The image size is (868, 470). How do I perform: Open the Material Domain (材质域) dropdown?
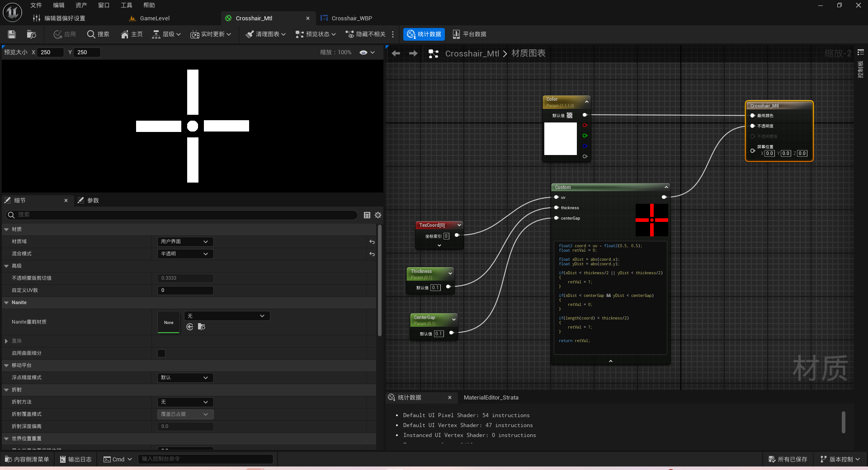click(185, 242)
